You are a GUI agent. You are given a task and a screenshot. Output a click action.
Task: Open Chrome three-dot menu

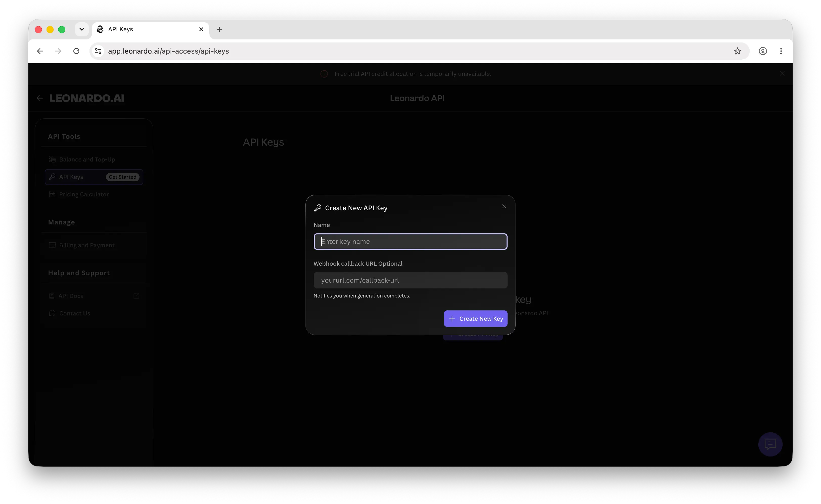click(x=781, y=51)
